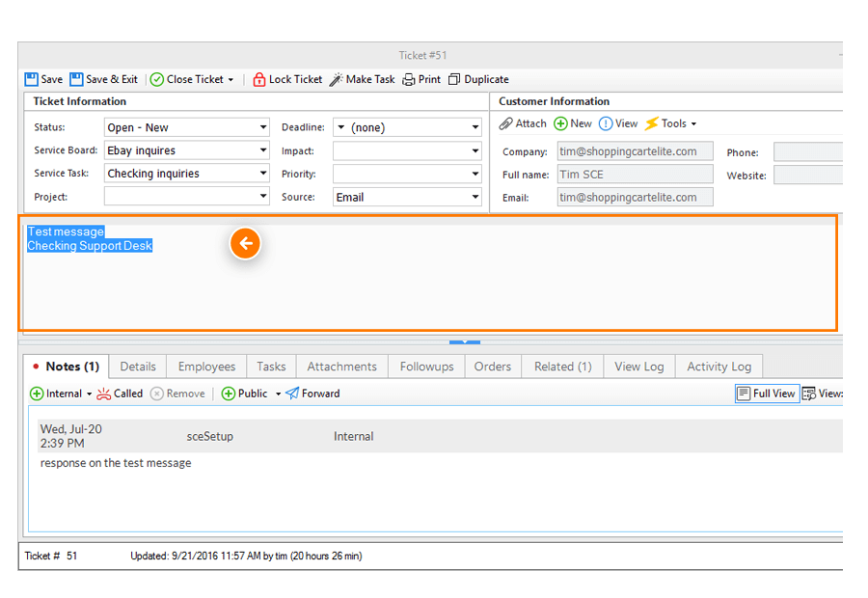Viewport: 868px width, 598px height.
Task: Open the Priority dropdown
Action: coord(475,174)
